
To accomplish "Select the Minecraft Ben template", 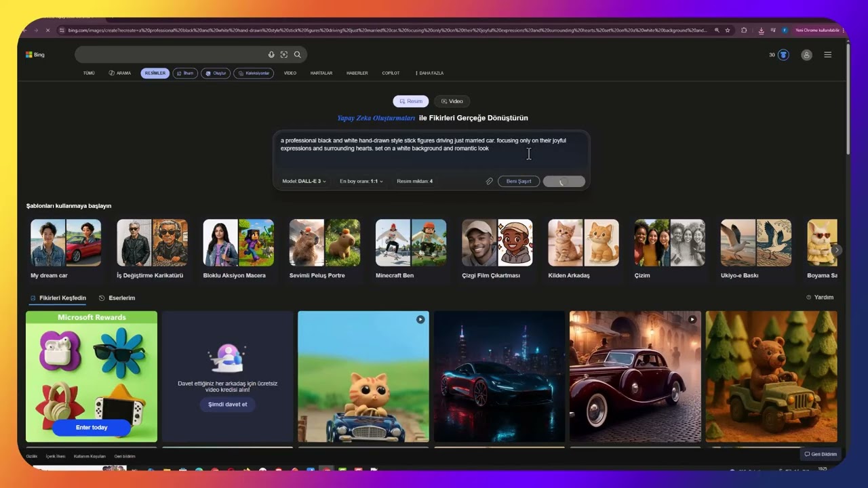I will (x=411, y=249).
